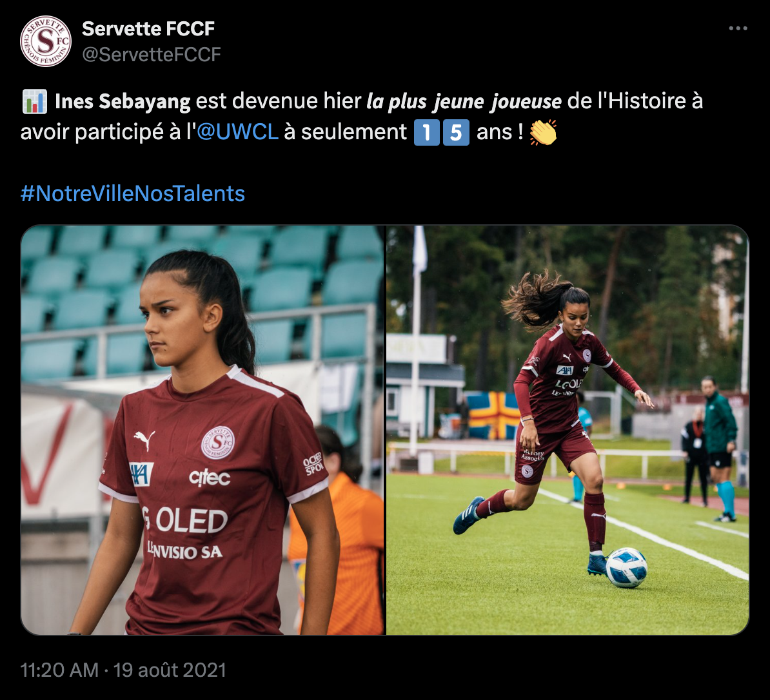Image resolution: width=770 pixels, height=700 pixels.
Task: Click the keycap 1 emoji
Action: (x=426, y=133)
